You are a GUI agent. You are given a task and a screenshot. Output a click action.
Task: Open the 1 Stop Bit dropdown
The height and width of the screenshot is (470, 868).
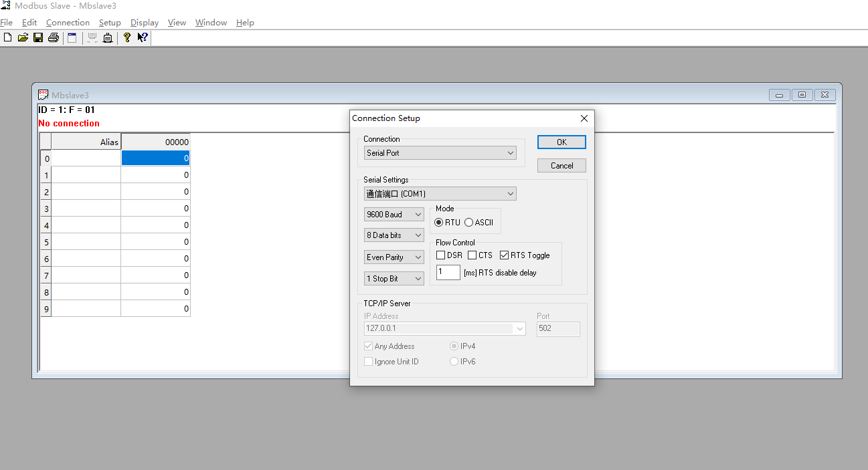394,279
